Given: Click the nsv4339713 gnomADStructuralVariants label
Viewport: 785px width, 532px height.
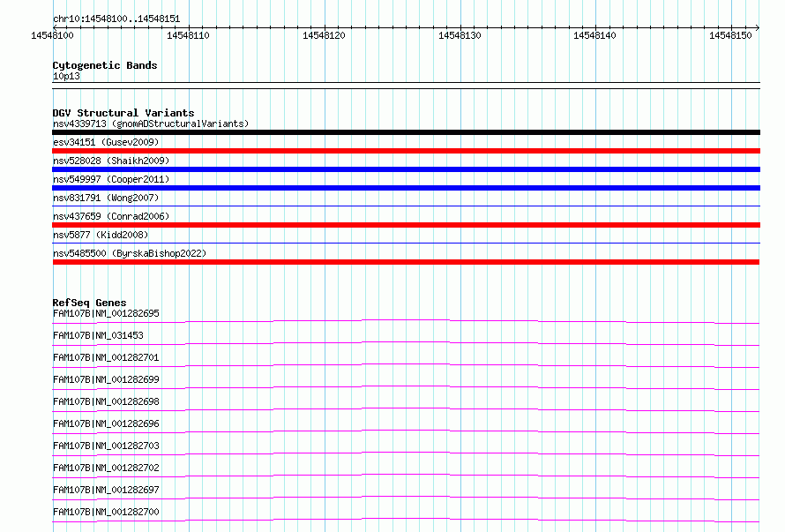Looking at the screenshot, I should point(151,124).
